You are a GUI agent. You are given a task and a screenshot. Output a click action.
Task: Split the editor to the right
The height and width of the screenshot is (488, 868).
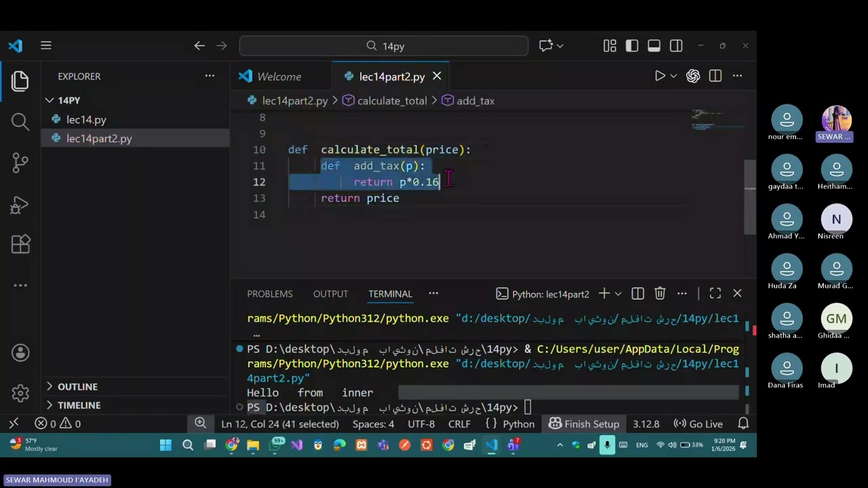pos(715,76)
